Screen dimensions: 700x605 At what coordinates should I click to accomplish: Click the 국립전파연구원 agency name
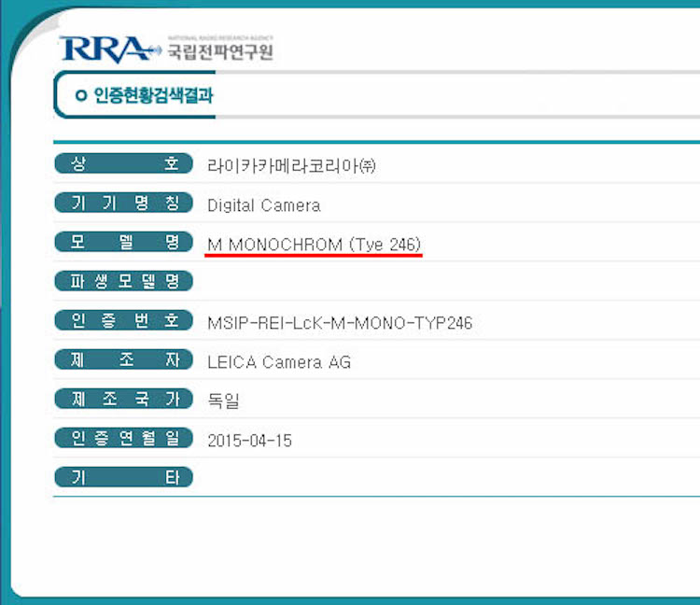219,52
